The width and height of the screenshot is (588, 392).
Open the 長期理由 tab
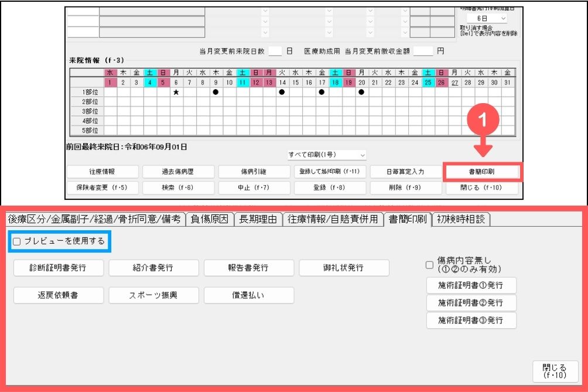click(x=258, y=219)
